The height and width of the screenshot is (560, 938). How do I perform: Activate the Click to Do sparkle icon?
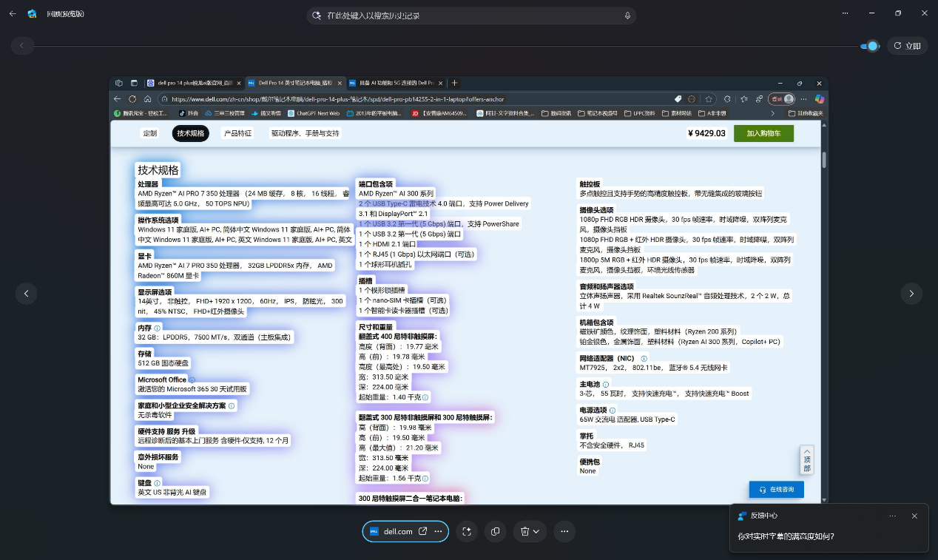pos(467,531)
